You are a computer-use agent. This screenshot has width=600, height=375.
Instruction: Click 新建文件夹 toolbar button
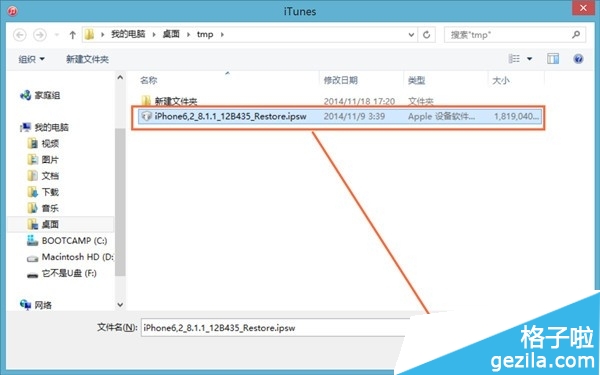click(x=87, y=59)
